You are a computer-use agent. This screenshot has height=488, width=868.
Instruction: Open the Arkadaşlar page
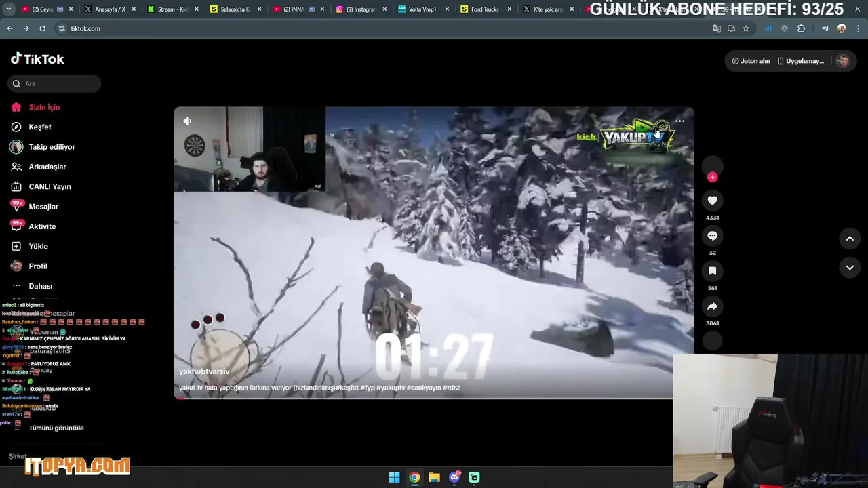click(47, 167)
